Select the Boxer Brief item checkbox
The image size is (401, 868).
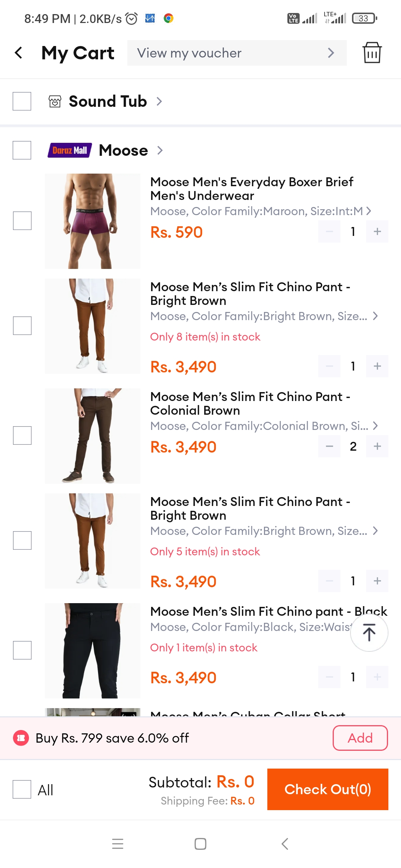(22, 221)
